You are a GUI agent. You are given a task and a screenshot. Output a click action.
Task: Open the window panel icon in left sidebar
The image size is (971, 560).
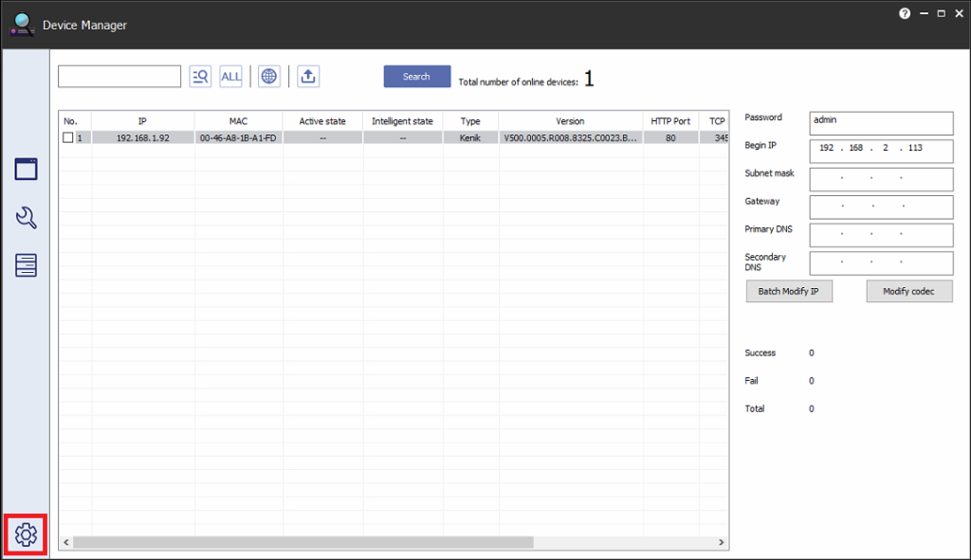26,170
